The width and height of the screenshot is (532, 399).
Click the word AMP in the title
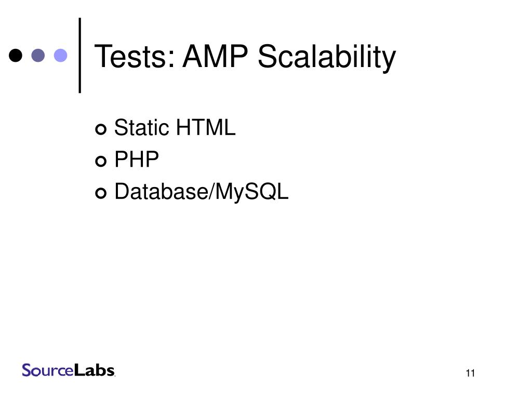(215, 56)
